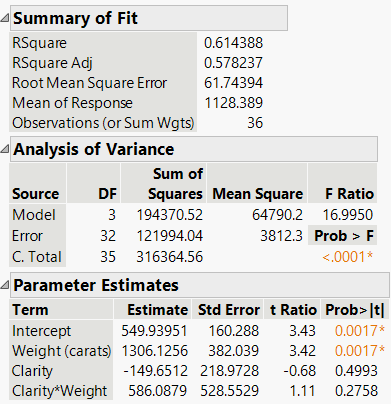Select F Ratio value 16.9950
The width and height of the screenshot is (391, 404).
(348, 215)
